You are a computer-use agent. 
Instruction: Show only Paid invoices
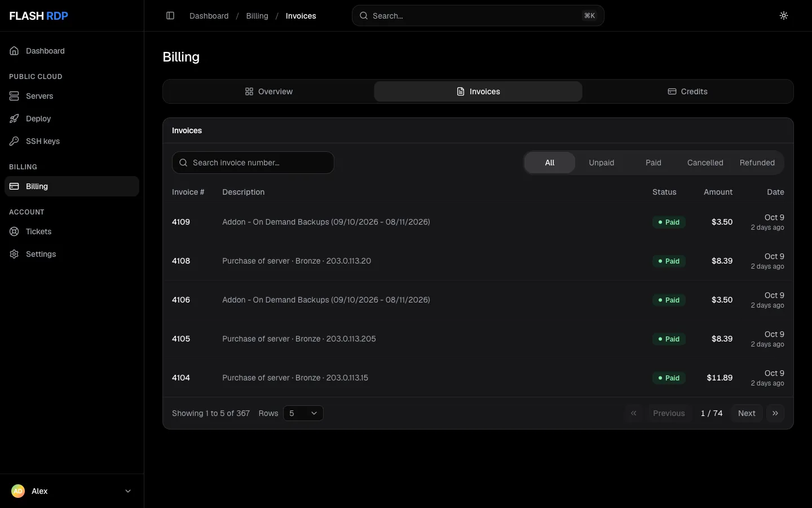tap(654, 163)
